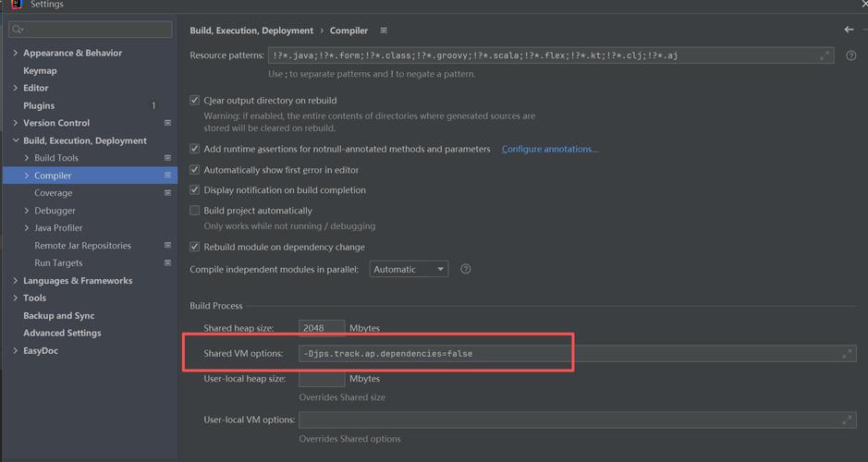
Task: Click the Resource patterns input field
Action: (x=551, y=55)
